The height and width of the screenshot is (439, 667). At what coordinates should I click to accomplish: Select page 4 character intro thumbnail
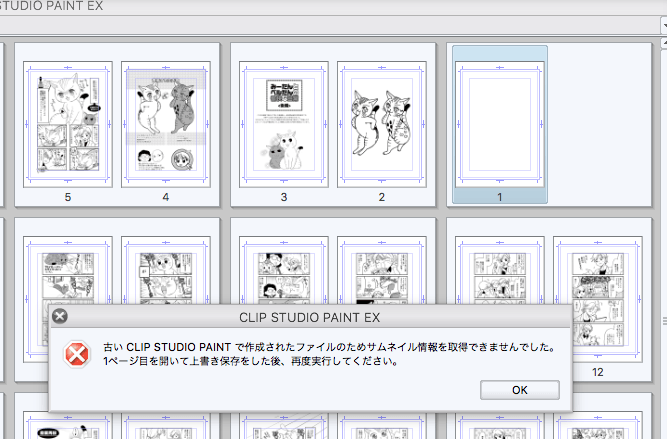pyautogui.click(x=165, y=124)
